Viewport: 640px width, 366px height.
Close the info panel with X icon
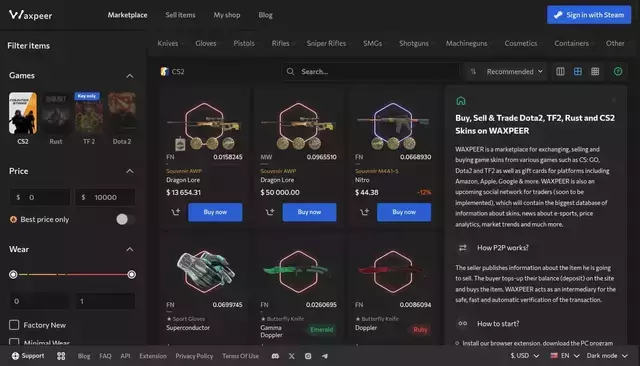coord(613,100)
